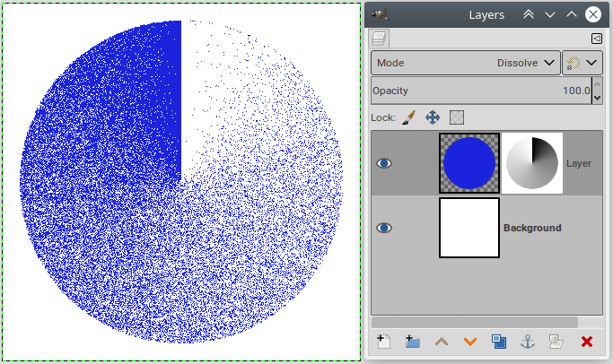Toggle lock position and size icon
The height and width of the screenshot is (364, 613).
pos(433,117)
